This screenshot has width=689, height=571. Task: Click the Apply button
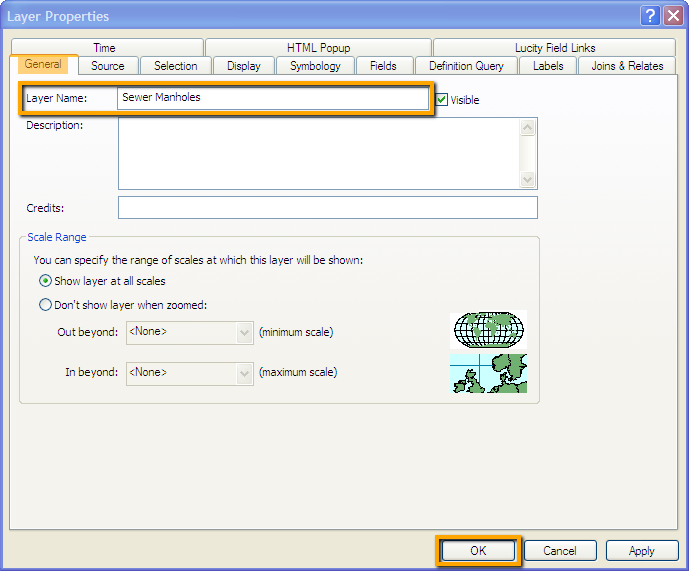coord(641,551)
